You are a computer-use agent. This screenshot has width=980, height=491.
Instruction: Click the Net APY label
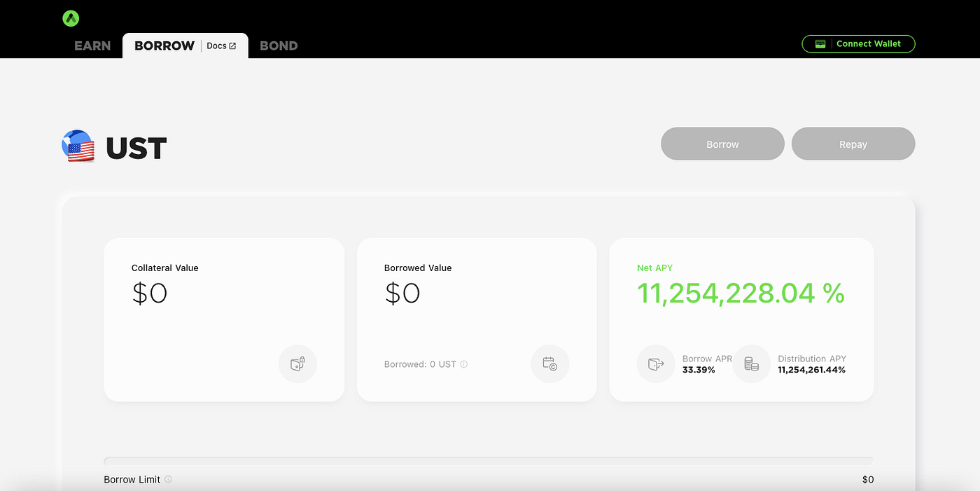pyautogui.click(x=654, y=268)
